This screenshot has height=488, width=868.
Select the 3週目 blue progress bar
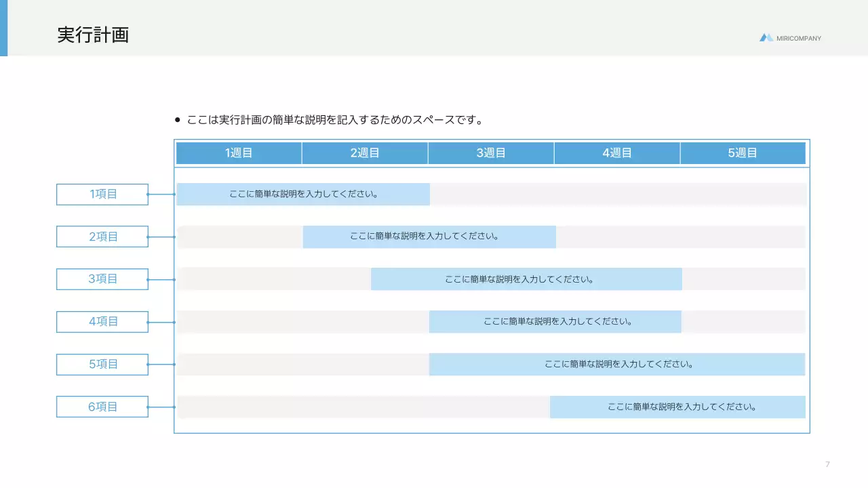click(x=526, y=279)
